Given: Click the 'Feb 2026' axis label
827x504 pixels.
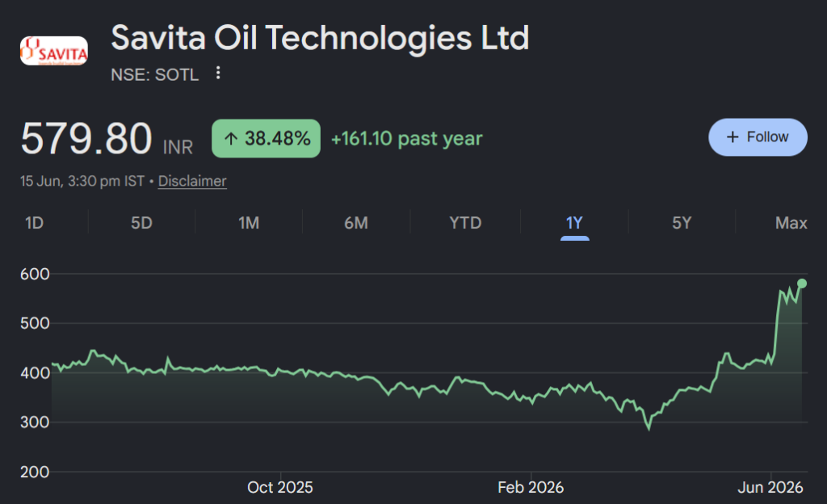Looking at the screenshot, I should coord(531,487).
